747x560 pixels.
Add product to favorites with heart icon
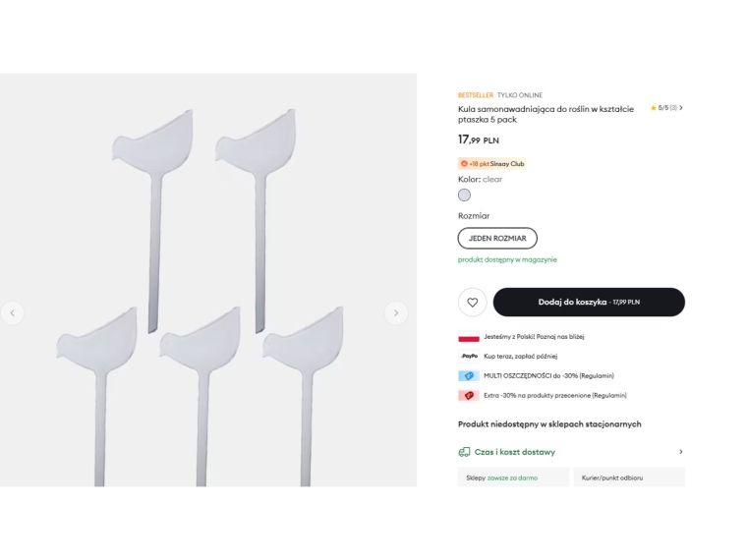tap(473, 303)
